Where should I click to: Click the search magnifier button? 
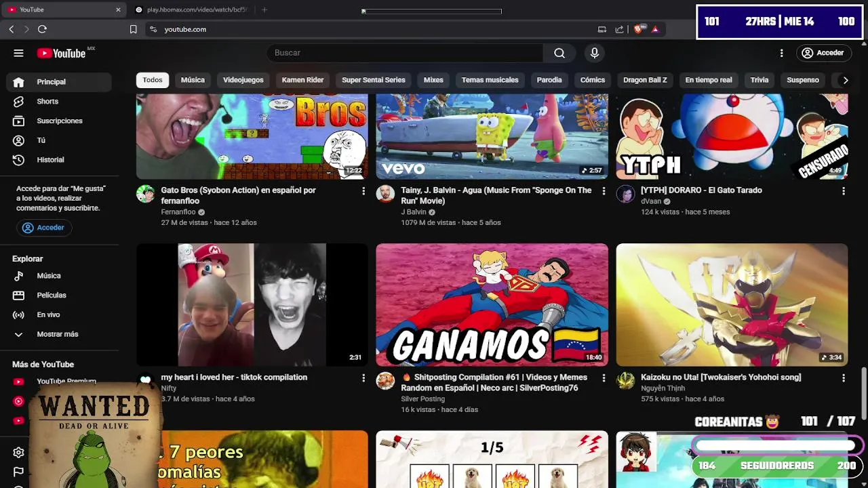pos(559,53)
